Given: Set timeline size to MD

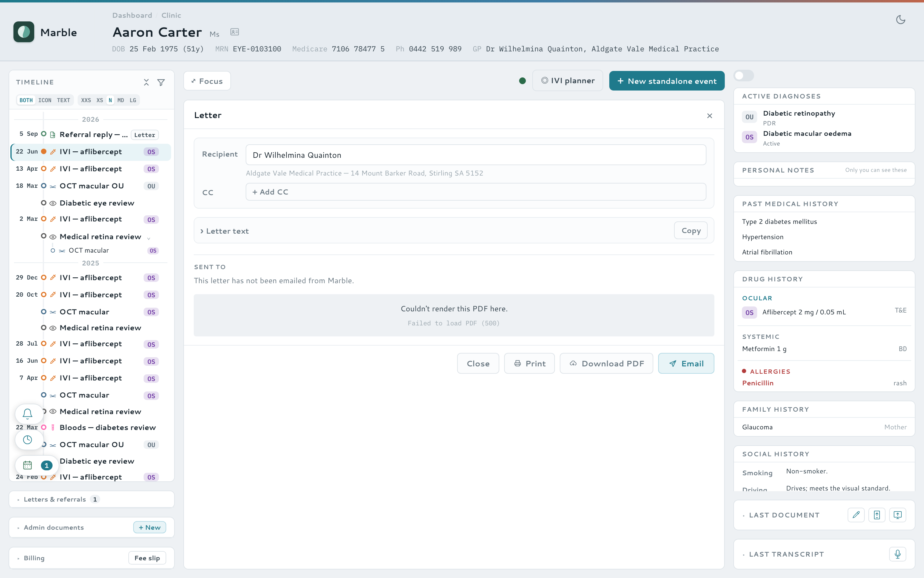Looking at the screenshot, I should point(121,100).
